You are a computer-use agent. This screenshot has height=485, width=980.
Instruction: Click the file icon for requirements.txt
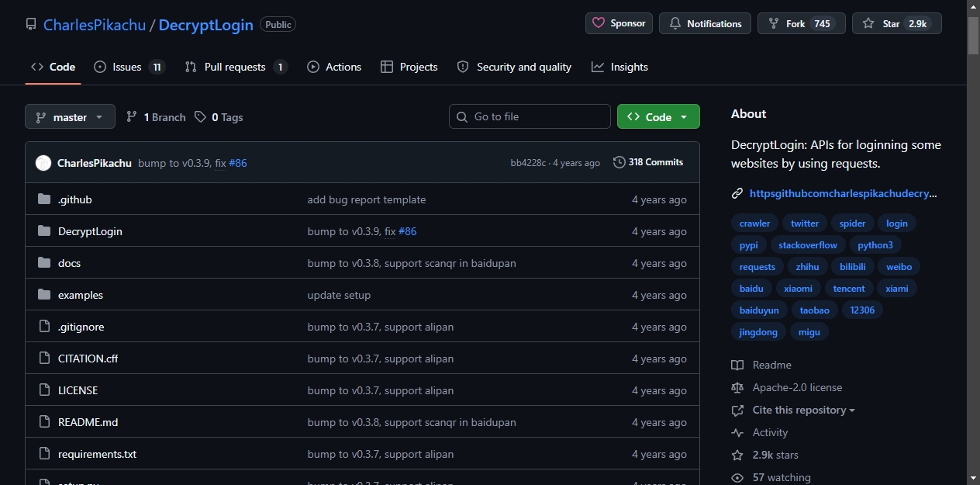pos(44,454)
